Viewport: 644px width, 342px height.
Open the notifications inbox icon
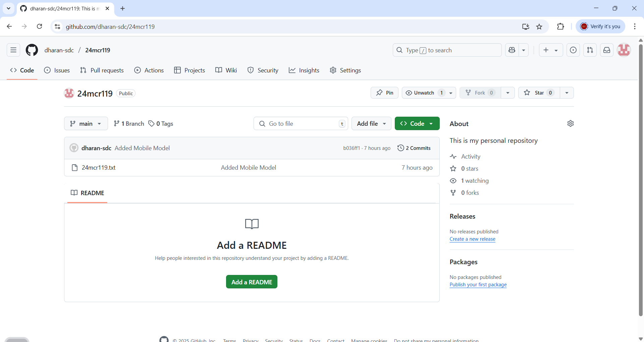607,50
